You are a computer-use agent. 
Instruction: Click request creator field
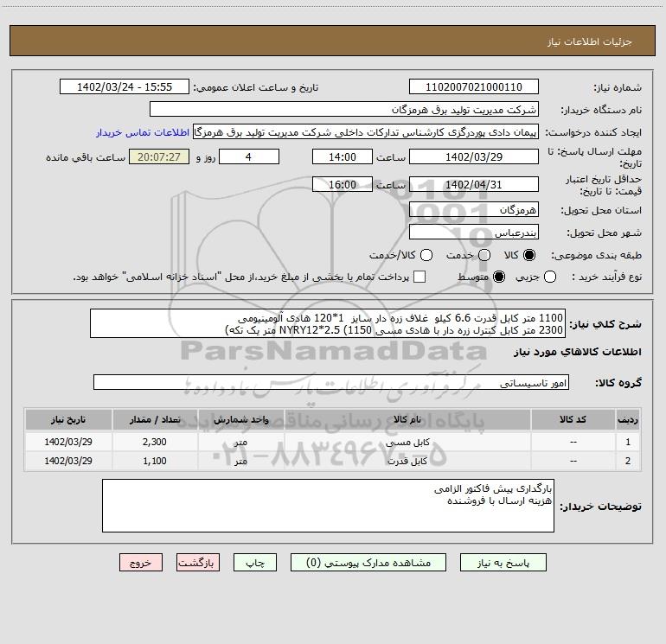(x=366, y=132)
